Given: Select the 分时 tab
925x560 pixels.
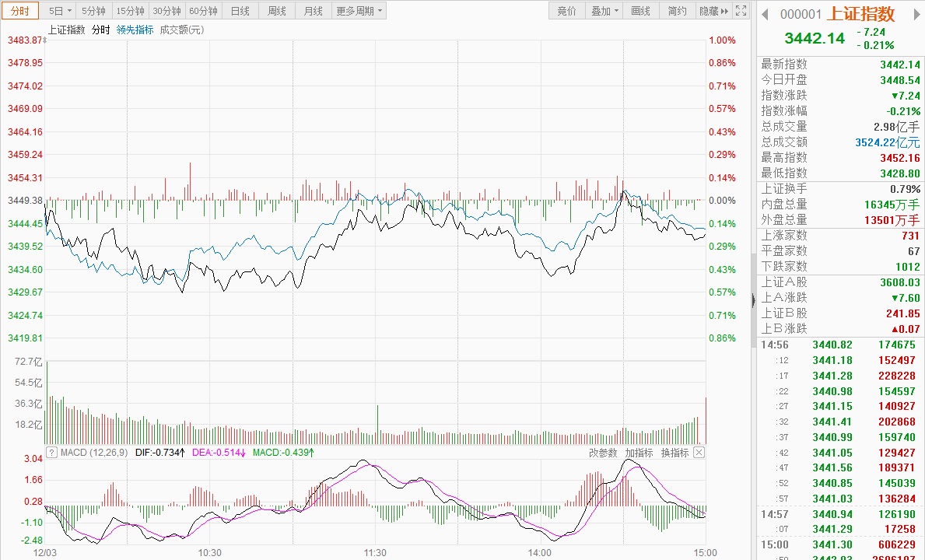Looking at the screenshot, I should coord(20,11).
